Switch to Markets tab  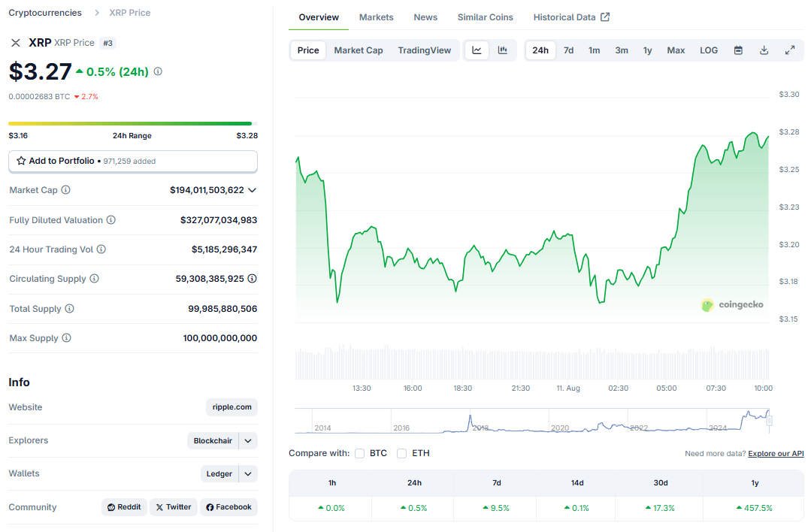pos(376,17)
